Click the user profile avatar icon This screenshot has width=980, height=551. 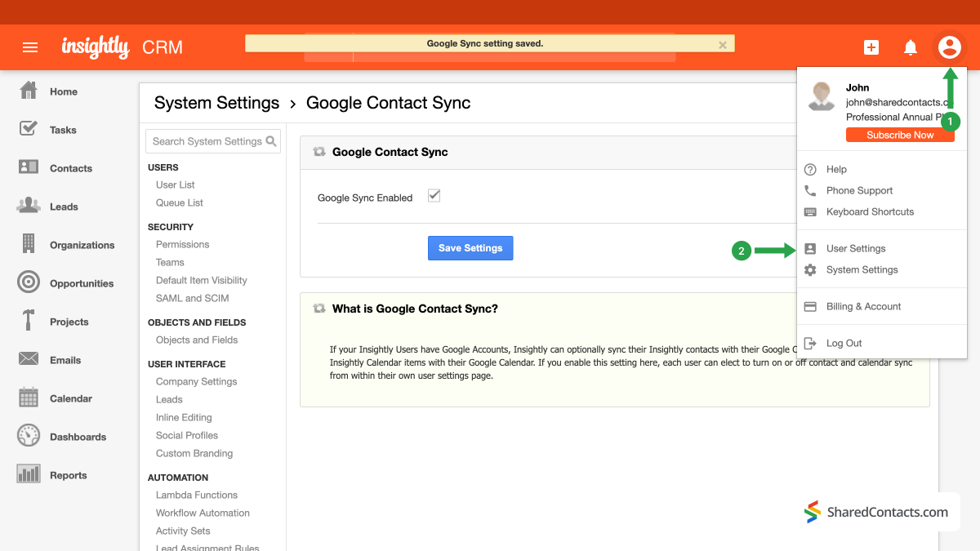(949, 47)
